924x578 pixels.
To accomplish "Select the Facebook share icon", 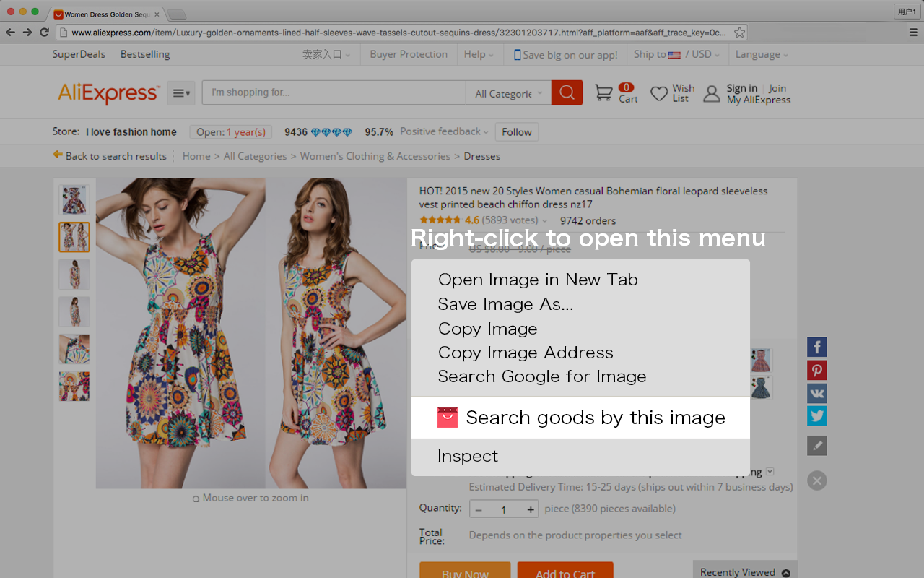I will 816,347.
